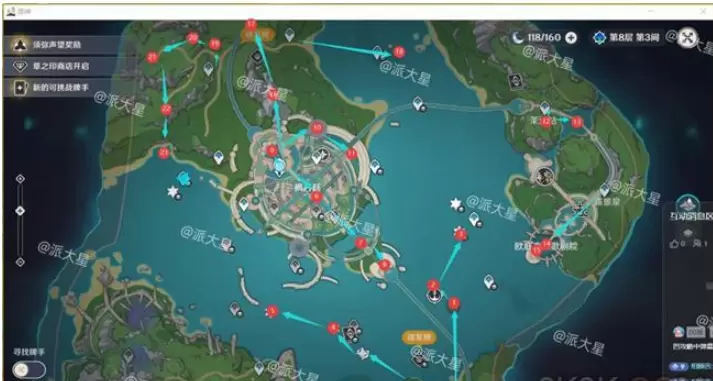
Task: Toggle the find card players switch
Action: (29, 369)
